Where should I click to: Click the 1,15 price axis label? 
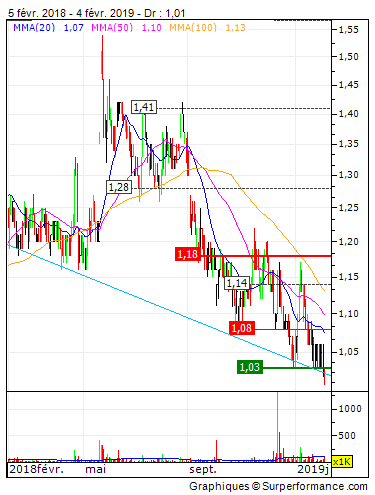pos(349,277)
